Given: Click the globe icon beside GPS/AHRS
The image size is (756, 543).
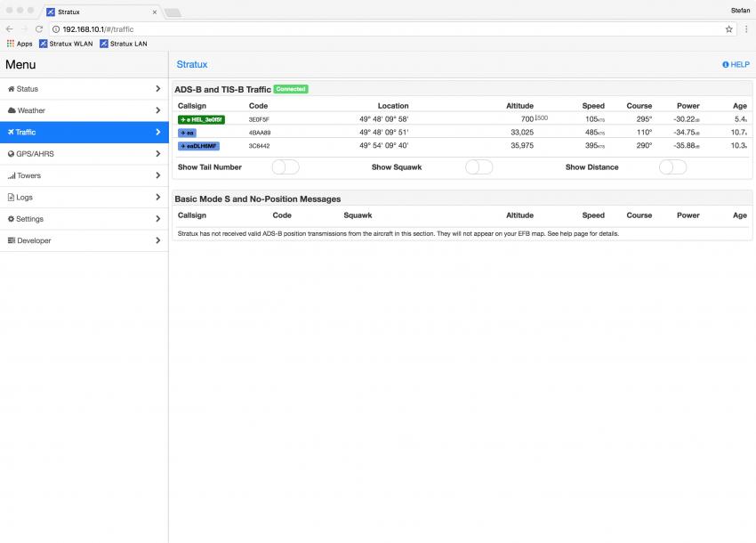Looking at the screenshot, I should pyautogui.click(x=11, y=154).
